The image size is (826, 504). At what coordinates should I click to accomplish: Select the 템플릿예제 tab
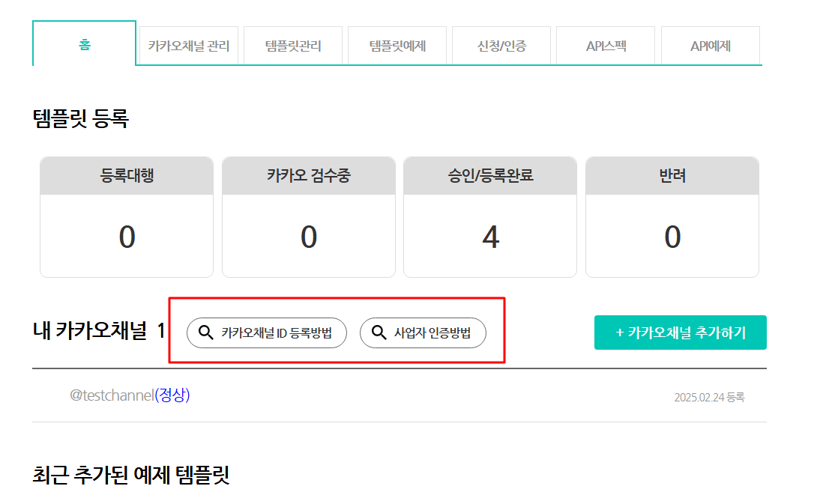click(397, 46)
